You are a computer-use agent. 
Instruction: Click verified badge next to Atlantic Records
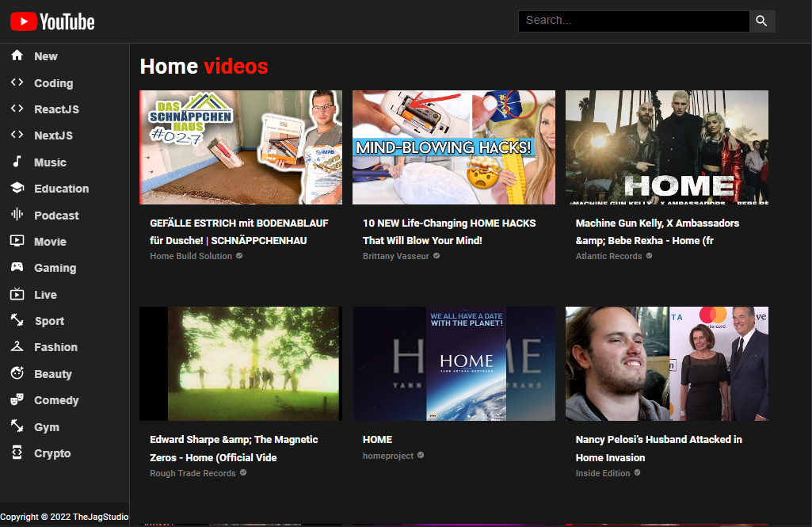[649, 255]
